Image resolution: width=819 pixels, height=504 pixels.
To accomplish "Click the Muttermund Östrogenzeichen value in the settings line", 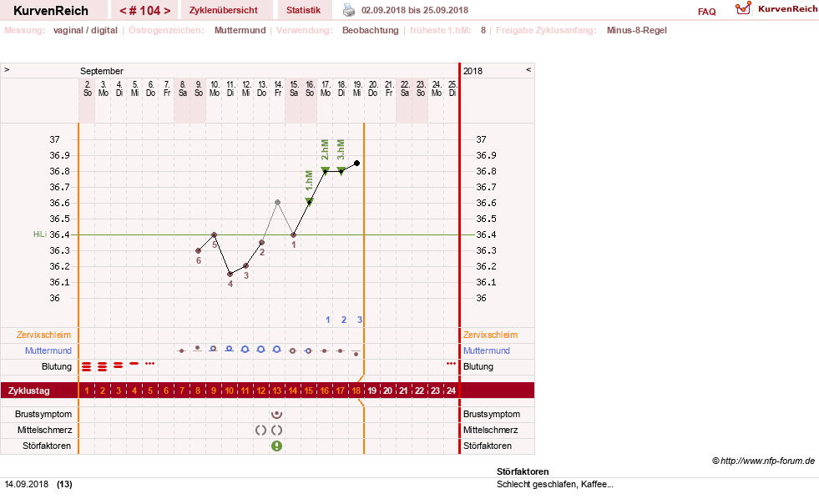I will click(240, 30).
